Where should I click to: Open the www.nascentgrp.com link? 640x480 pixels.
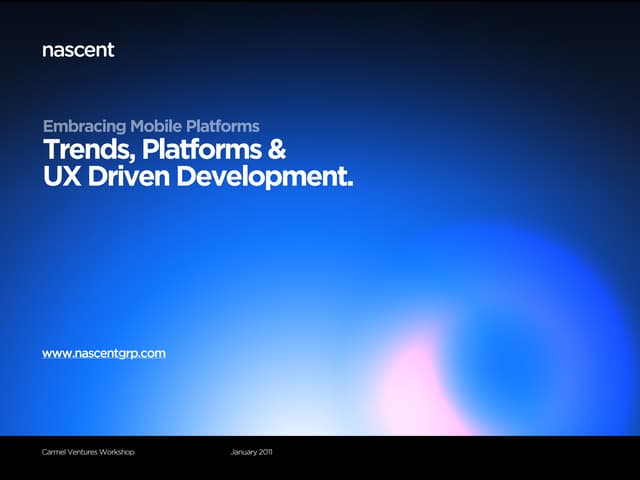point(104,354)
